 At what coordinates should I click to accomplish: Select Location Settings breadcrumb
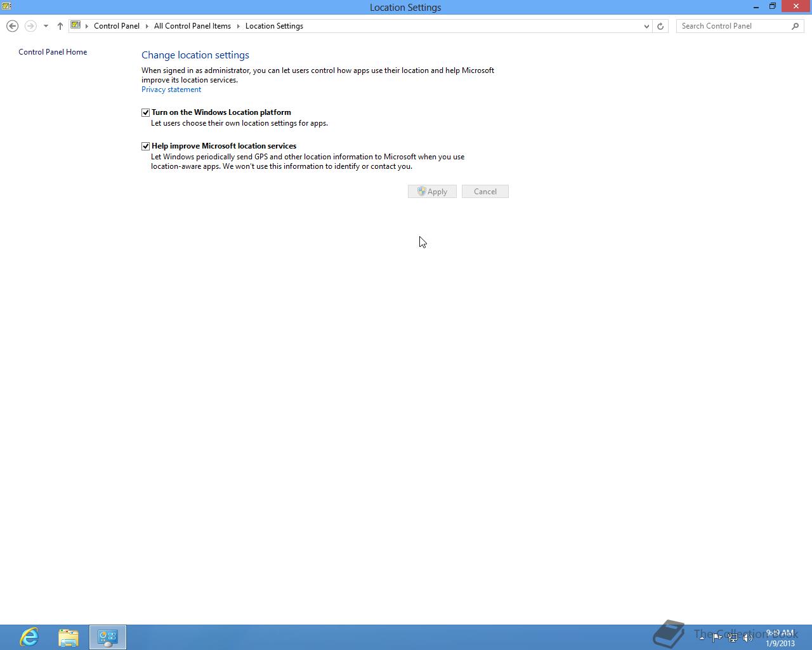pyautogui.click(x=274, y=26)
